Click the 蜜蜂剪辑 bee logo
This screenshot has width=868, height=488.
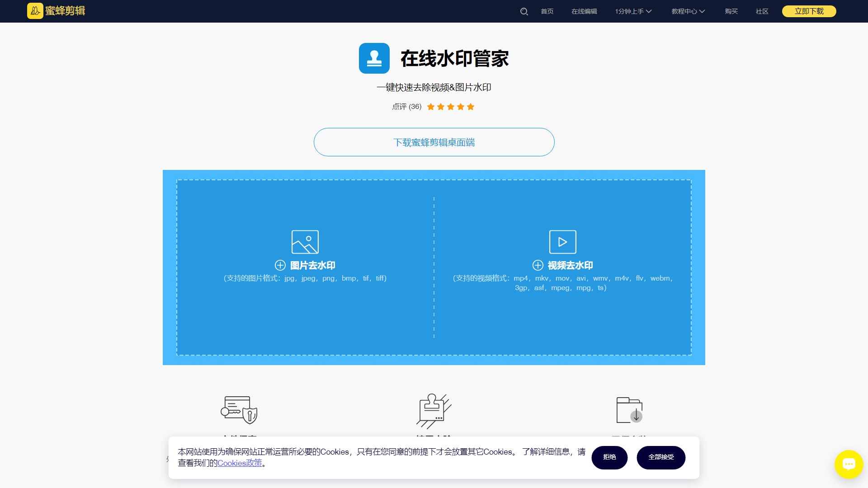pos(35,11)
